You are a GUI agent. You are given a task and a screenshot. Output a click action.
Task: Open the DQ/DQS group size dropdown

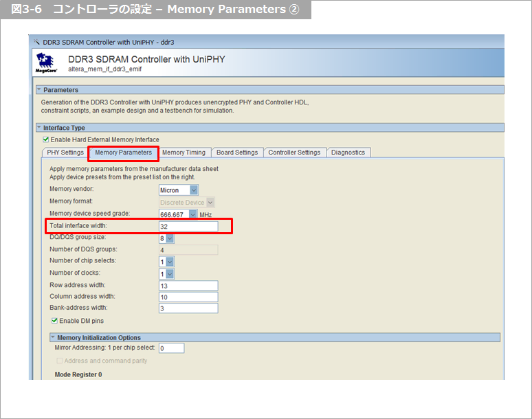[170, 238]
